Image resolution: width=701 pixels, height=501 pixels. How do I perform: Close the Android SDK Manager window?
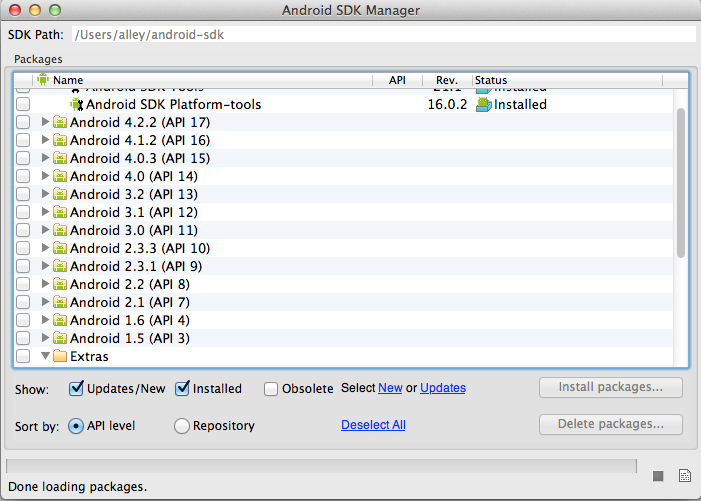click(15, 10)
